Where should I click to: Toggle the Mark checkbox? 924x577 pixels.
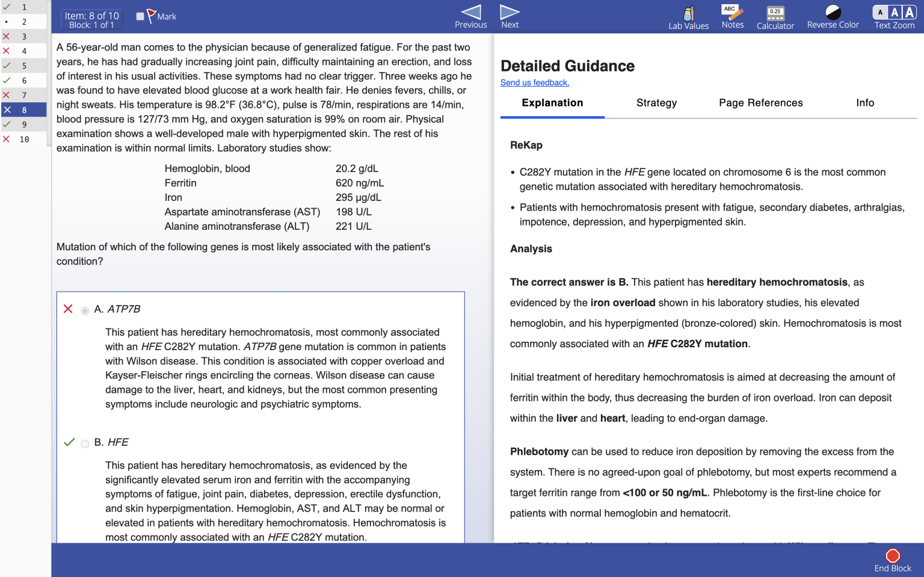coord(141,16)
